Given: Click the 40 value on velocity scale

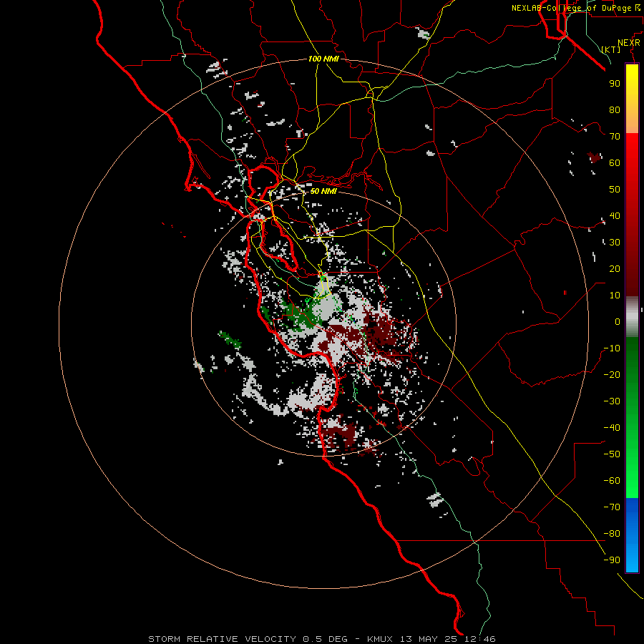Looking at the screenshot, I should (615, 215).
